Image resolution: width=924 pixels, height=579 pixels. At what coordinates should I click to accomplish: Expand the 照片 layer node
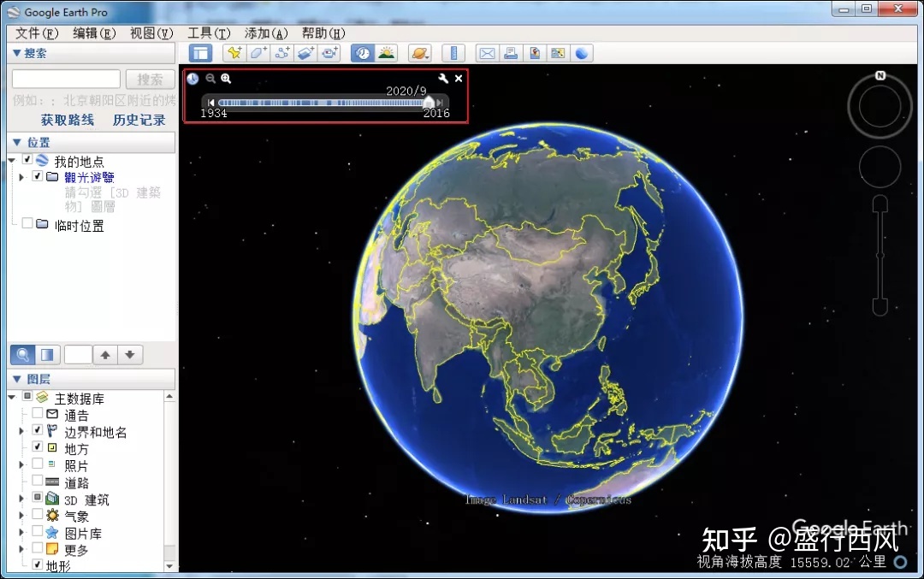click(21, 464)
